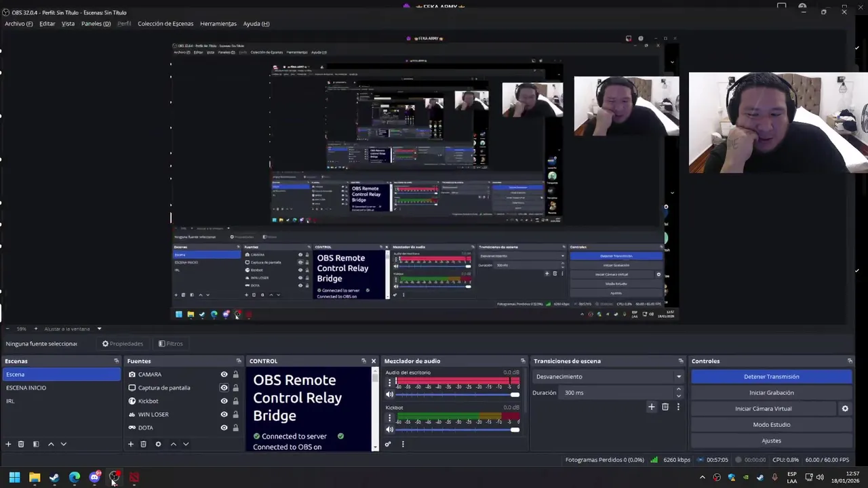Screen dimensions: 868x488
Task: Toggle lock on CAMARA source
Action: pos(235,374)
